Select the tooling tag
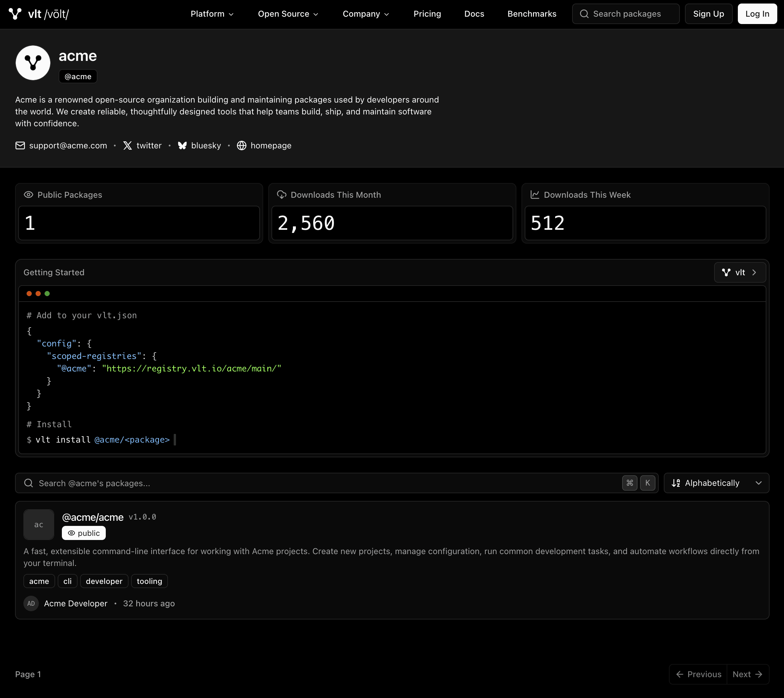 [x=149, y=581]
